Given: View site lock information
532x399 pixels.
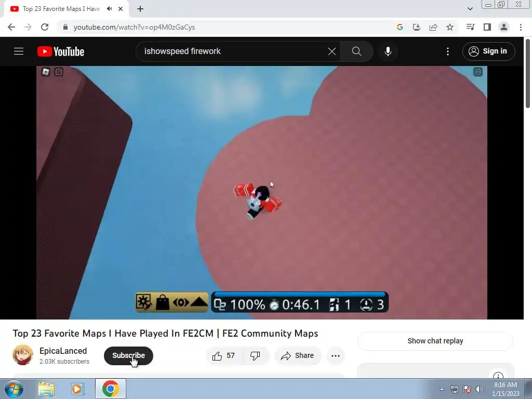Looking at the screenshot, I should pyautogui.click(x=65, y=27).
